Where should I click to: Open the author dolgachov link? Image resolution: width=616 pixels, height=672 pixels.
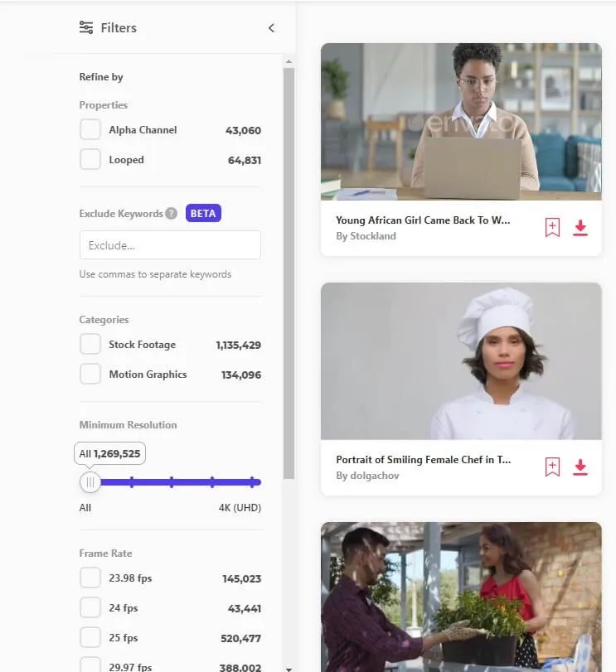375,476
